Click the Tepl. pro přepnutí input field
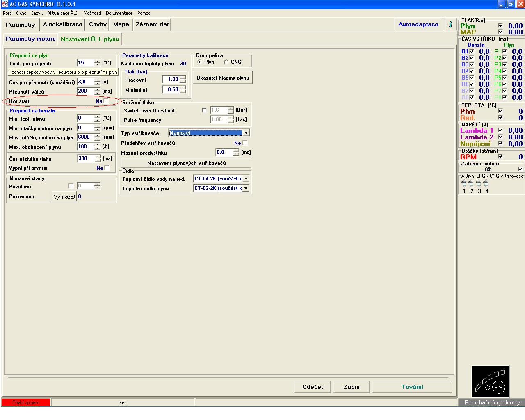525x420 pixels. pyautogui.click(x=85, y=63)
